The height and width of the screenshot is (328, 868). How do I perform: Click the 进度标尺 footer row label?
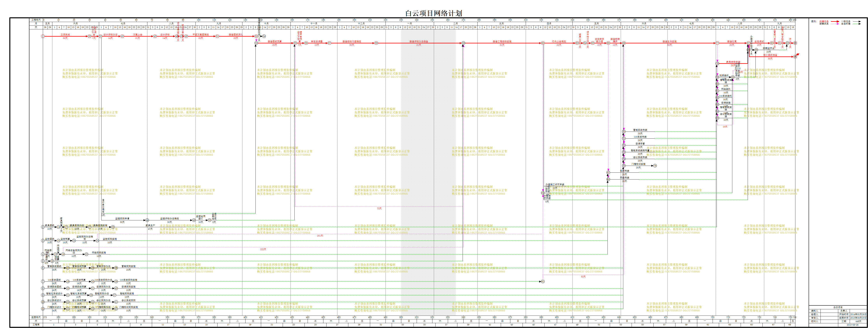36,317
